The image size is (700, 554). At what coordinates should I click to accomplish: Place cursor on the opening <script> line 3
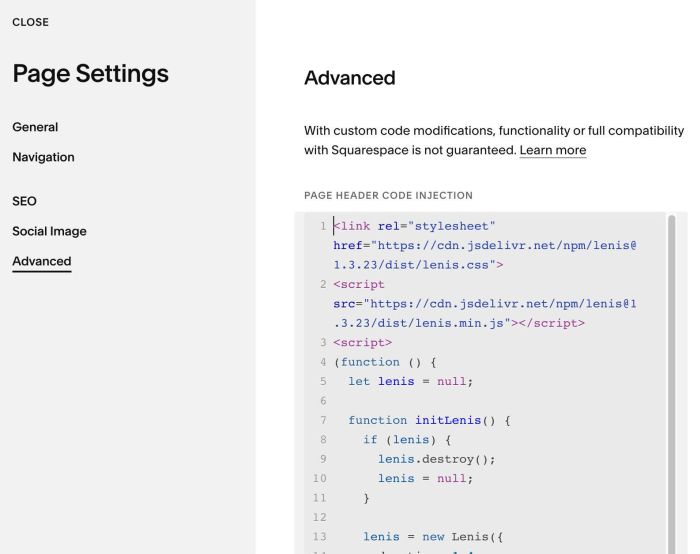tap(362, 342)
